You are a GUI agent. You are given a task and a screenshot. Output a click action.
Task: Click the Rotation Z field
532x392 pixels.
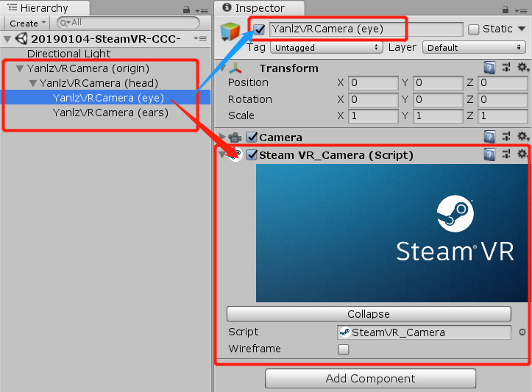[x=503, y=100]
